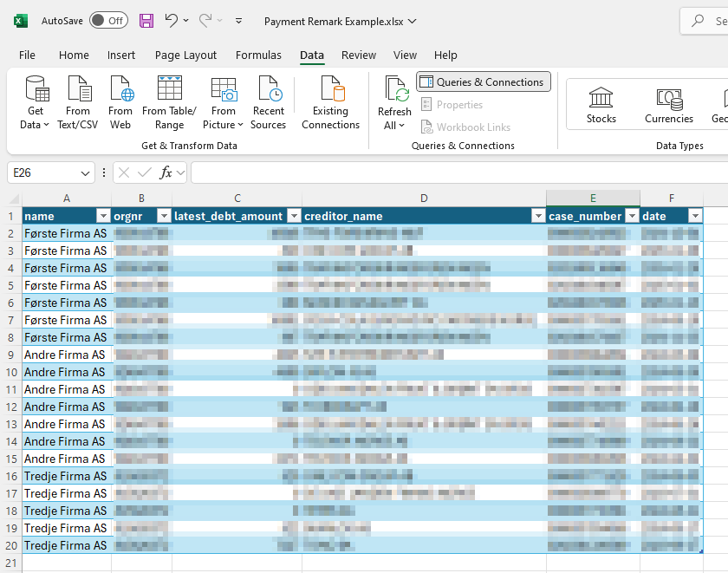
Task: Open Existing Connections
Action: click(x=330, y=102)
